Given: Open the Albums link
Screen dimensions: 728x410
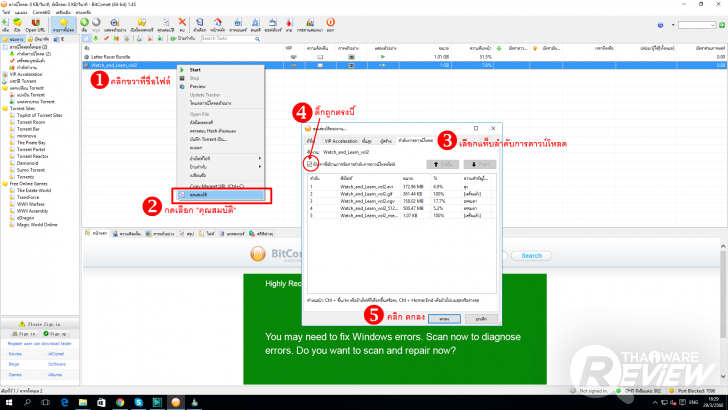Looking at the screenshot, I should (x=55, y=375).
